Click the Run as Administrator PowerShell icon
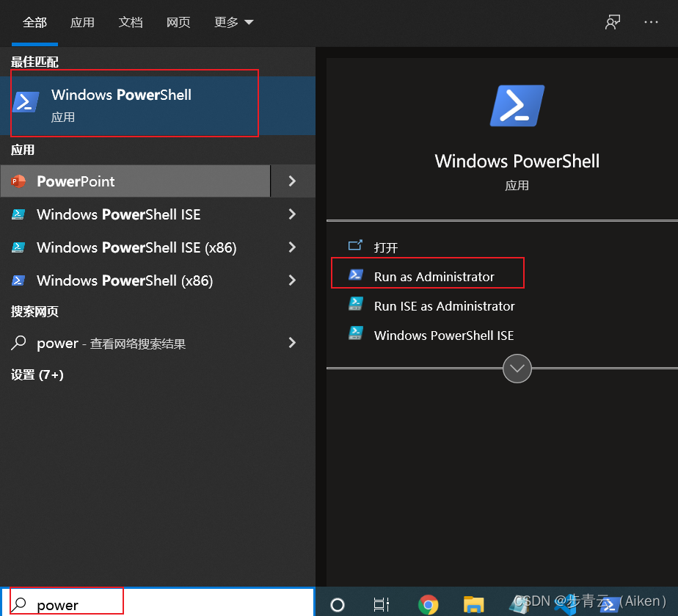 (x=355, y=275)
